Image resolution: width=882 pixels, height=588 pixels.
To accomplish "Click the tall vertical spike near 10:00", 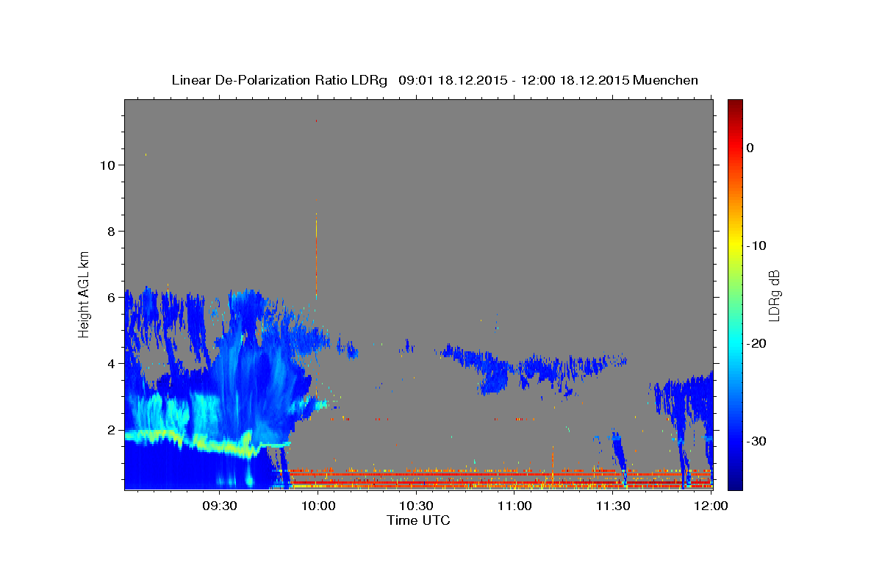I will click(x=317, y=254).
